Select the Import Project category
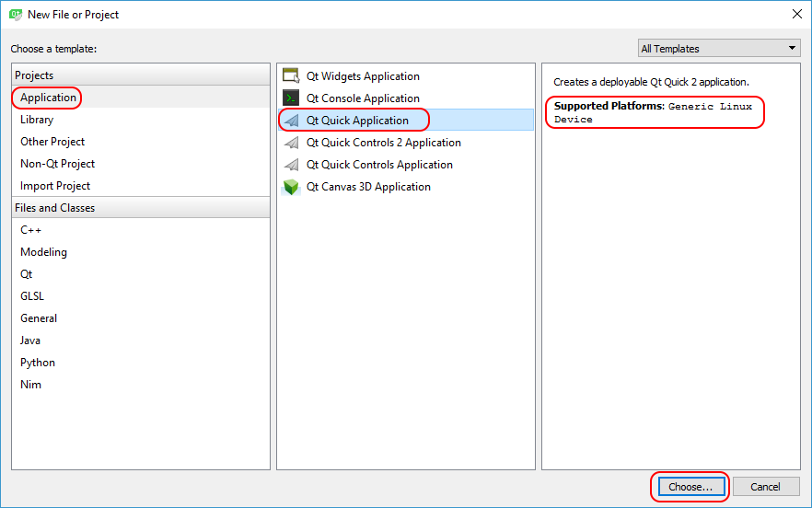 point(55,186)
